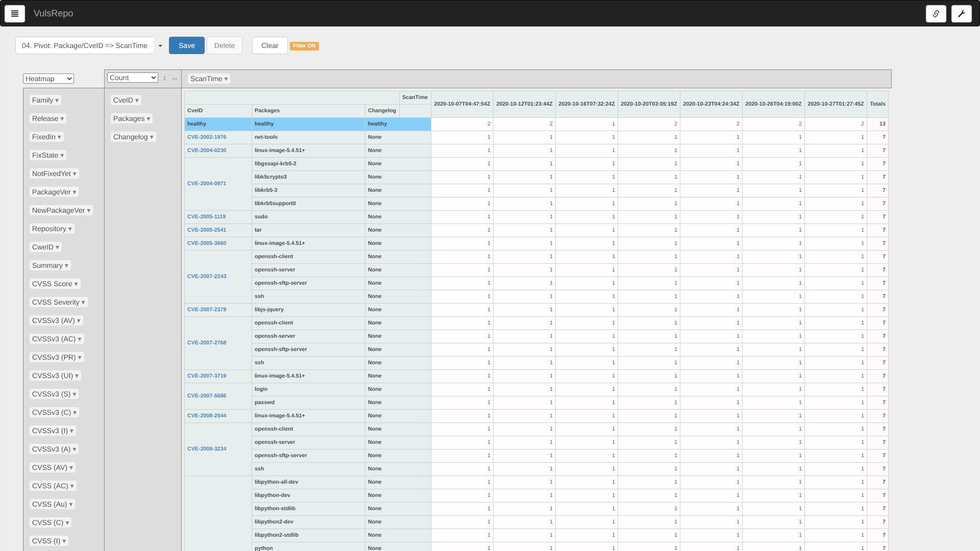Click the Filter ON badge
980x551 pixels.
304,46
